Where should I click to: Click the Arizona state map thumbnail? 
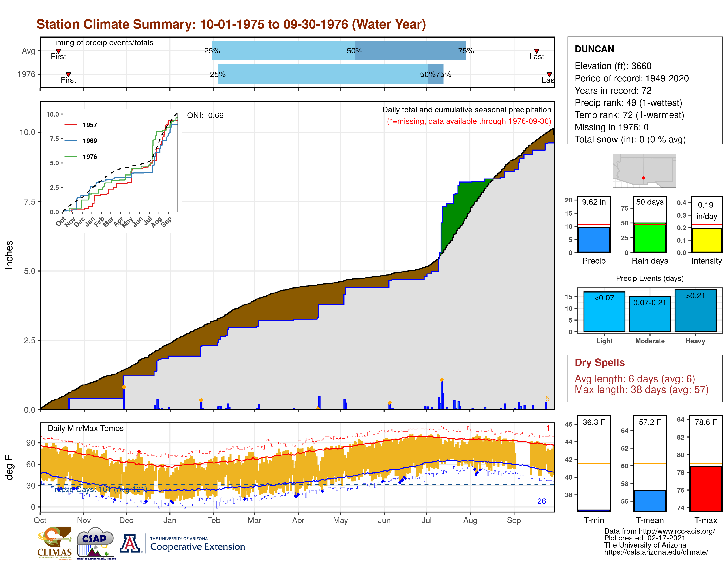tap(644, 170)
